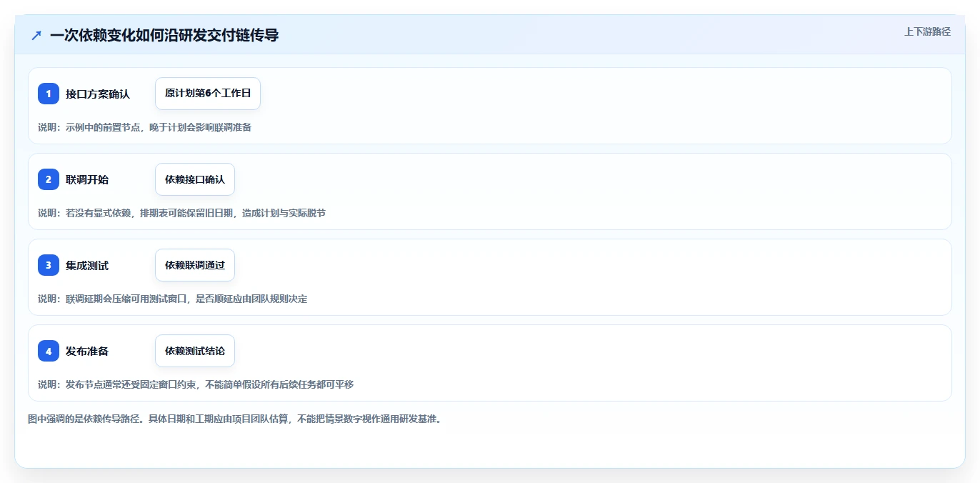Click the 原计划第6个工作日 tag
The height and width of the screenshot is (483, 980).
[x=208, y=94]
